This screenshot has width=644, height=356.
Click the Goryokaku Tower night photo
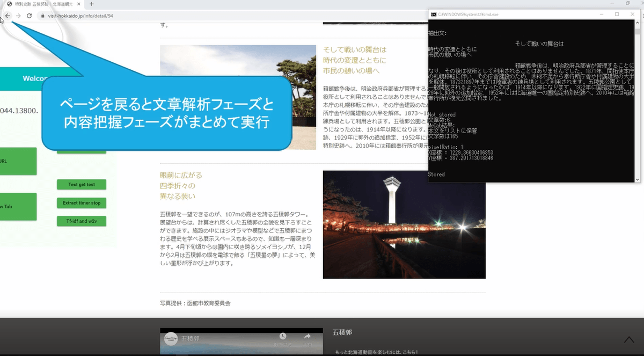click(x=404, y=224)
